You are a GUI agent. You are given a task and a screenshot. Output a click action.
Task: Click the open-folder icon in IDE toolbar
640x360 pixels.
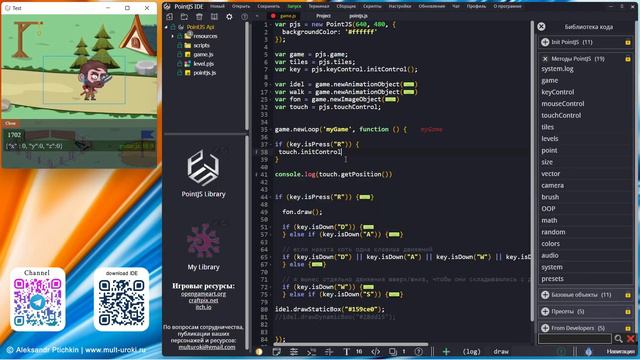[x=184, y=17]
